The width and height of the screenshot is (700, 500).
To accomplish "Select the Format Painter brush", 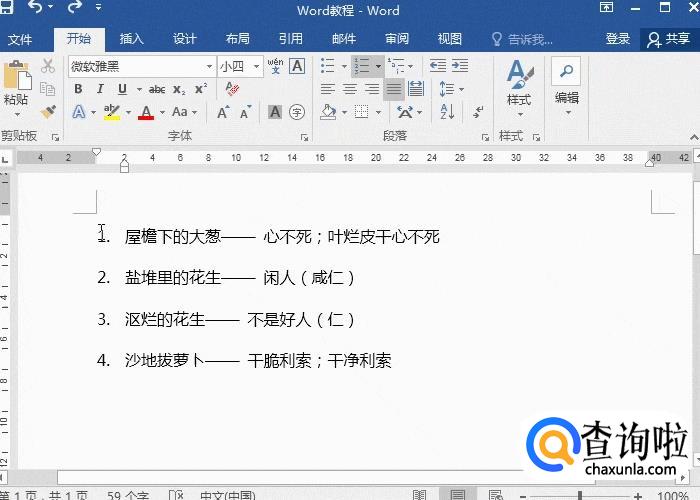I will [48, 112].
